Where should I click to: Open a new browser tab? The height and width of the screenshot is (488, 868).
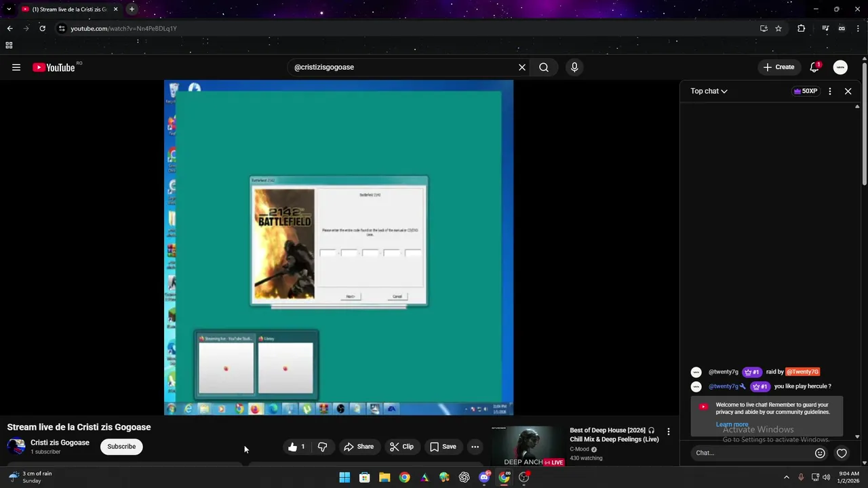(132, 9)
